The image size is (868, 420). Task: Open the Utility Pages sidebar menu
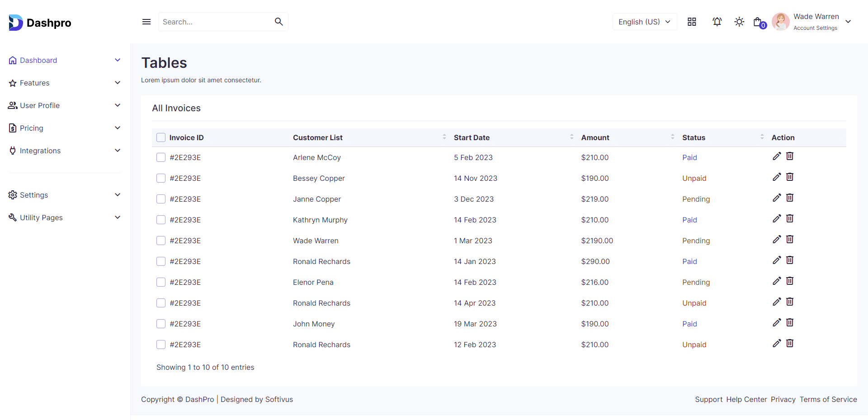65,217
